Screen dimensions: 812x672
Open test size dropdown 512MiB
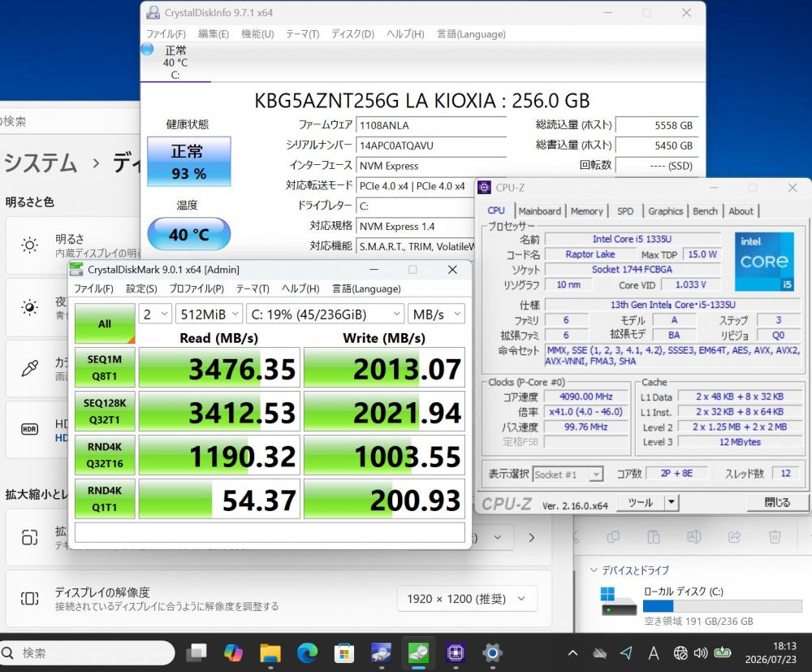(209, 314)
